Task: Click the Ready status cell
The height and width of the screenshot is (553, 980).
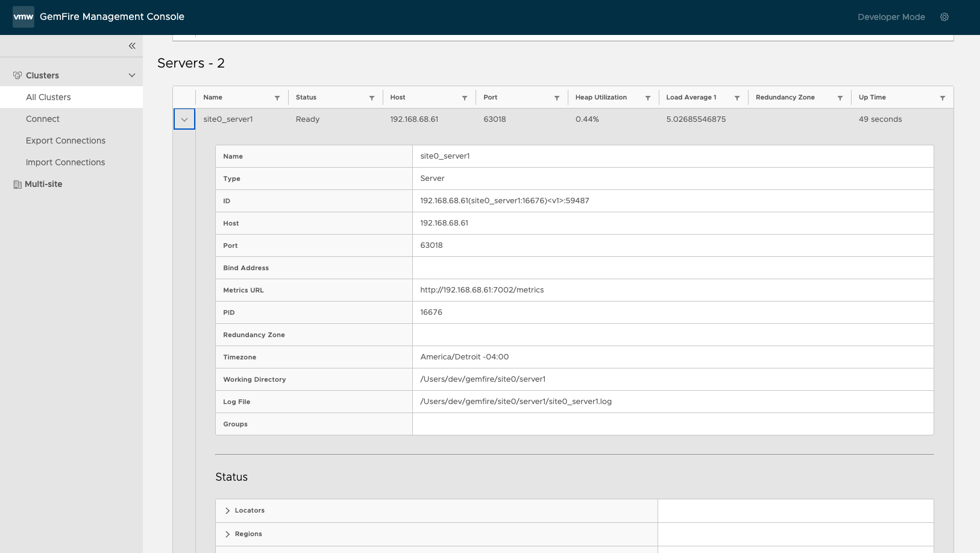Action: click(x=307, y=119)
